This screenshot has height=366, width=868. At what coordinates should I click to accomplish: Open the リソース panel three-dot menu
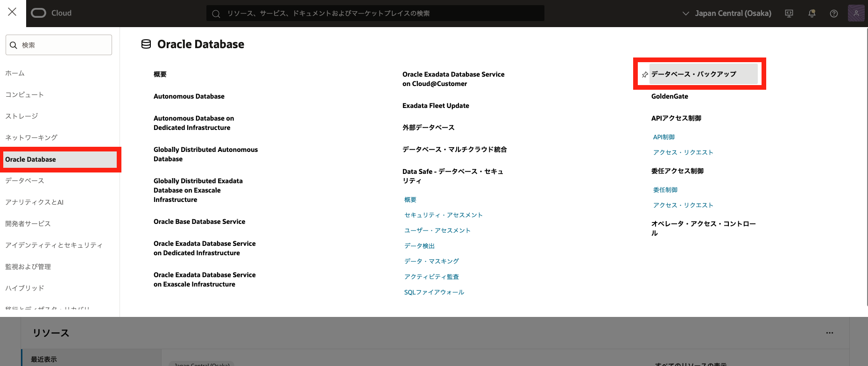pyautogui.click(x=830, y=333)
